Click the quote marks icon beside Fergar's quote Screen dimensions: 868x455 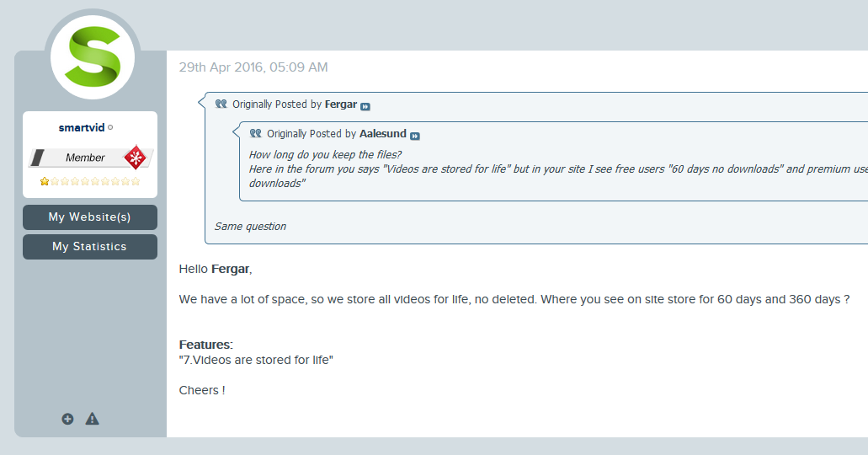(221, 104)
